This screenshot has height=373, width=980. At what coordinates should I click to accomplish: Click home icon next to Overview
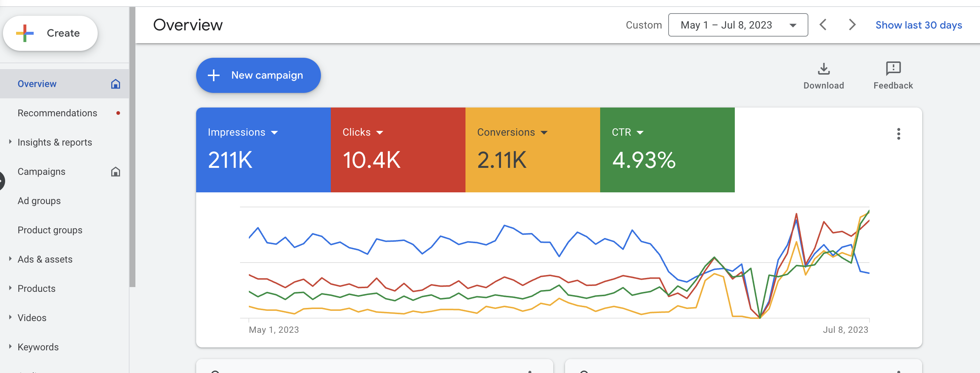point(116,84)
